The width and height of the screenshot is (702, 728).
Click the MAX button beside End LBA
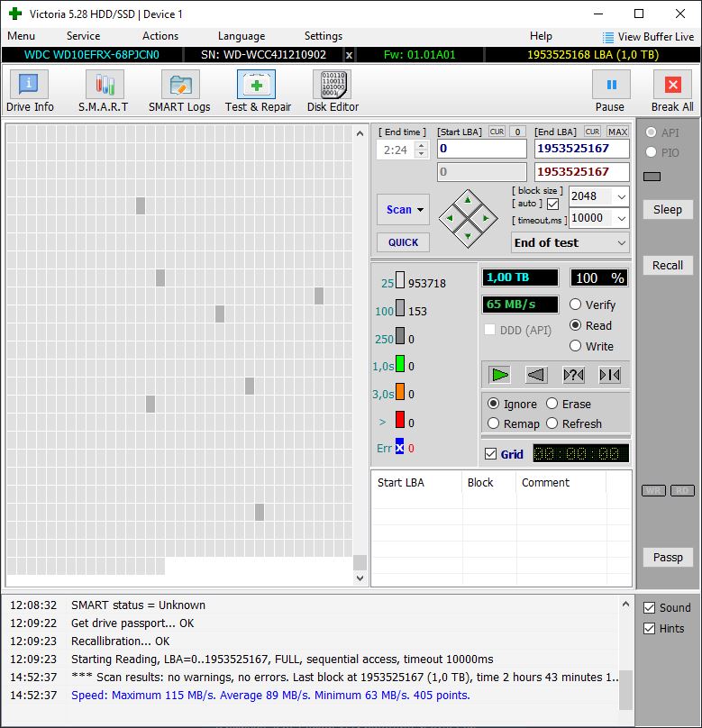[x=618, y=132]
